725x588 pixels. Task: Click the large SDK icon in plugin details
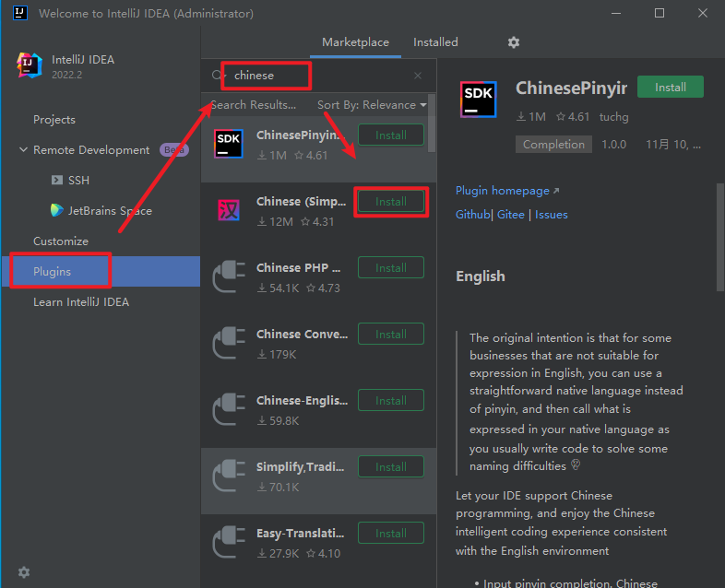[478, 100]
